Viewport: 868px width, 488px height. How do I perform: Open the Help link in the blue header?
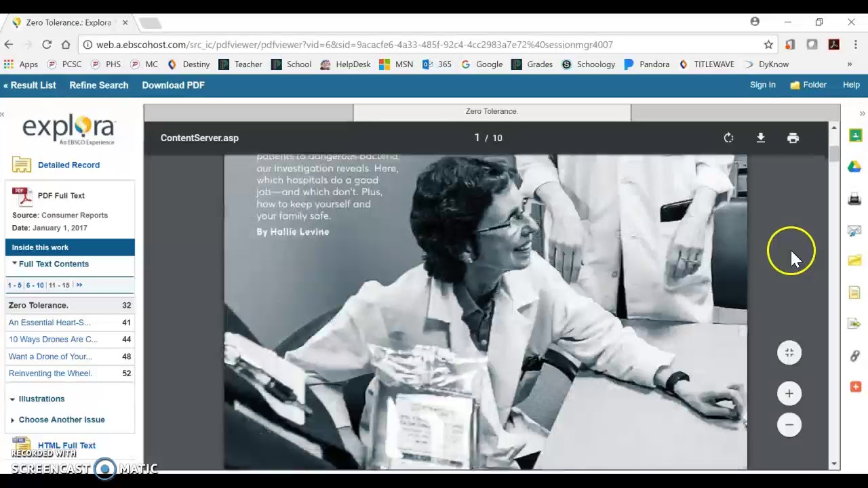pyautogui.click(x=851, y=85)
